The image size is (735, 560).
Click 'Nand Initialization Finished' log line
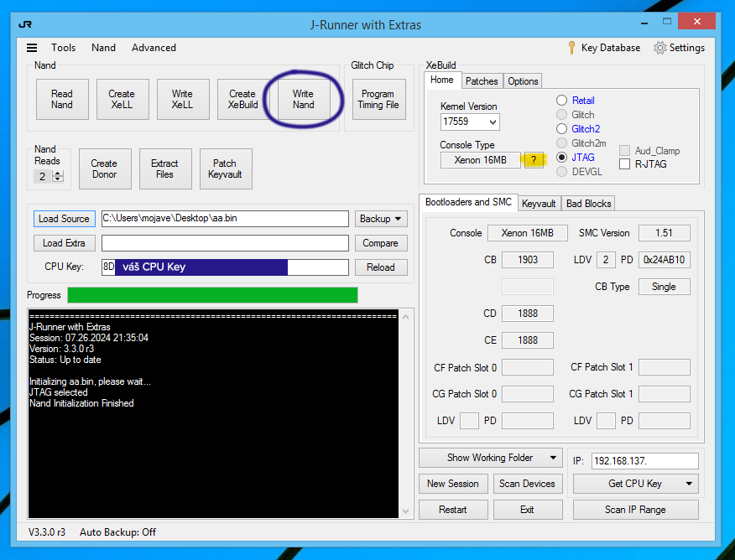click(x=81, y=403)
